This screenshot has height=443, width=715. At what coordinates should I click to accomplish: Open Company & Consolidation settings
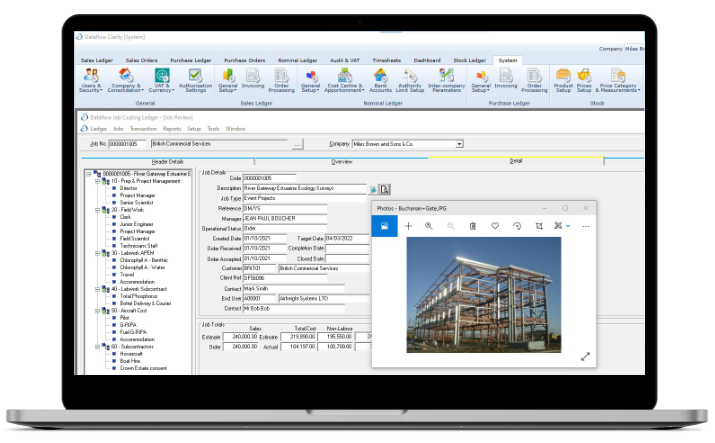[125, 80]
